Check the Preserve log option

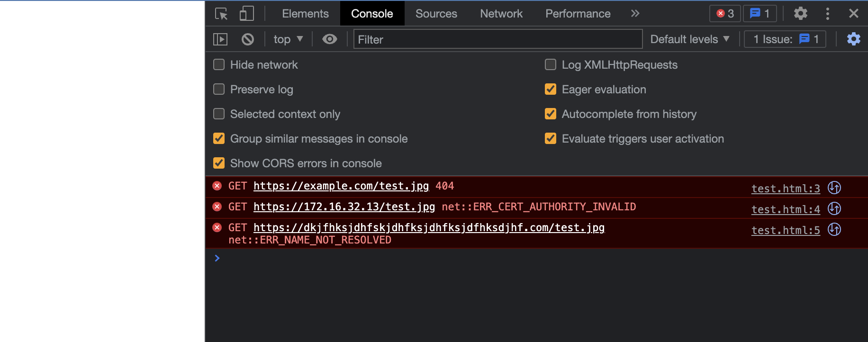(x=219, y=90)
